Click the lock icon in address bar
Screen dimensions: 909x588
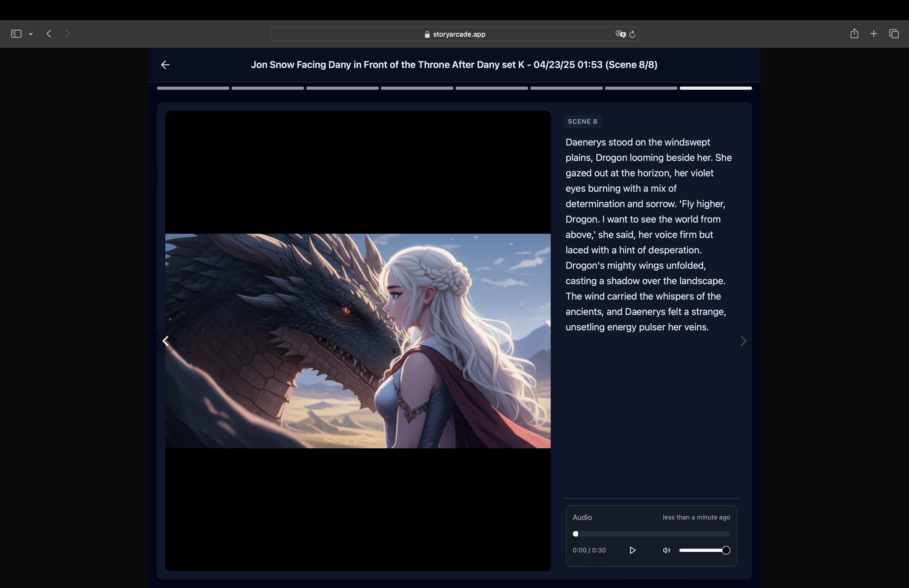click(427, 34)
